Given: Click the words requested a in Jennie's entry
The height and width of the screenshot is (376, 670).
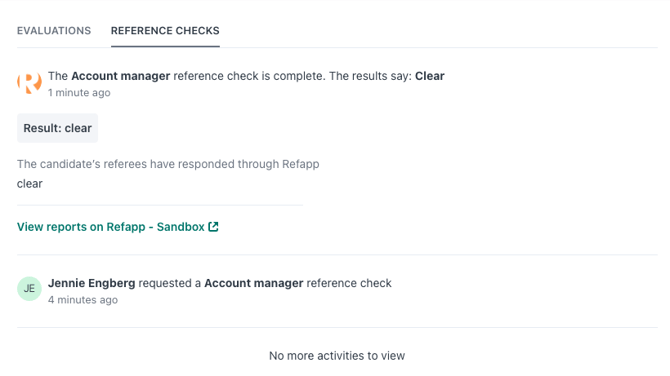Looking at the screenshot, I should [170, 283].
